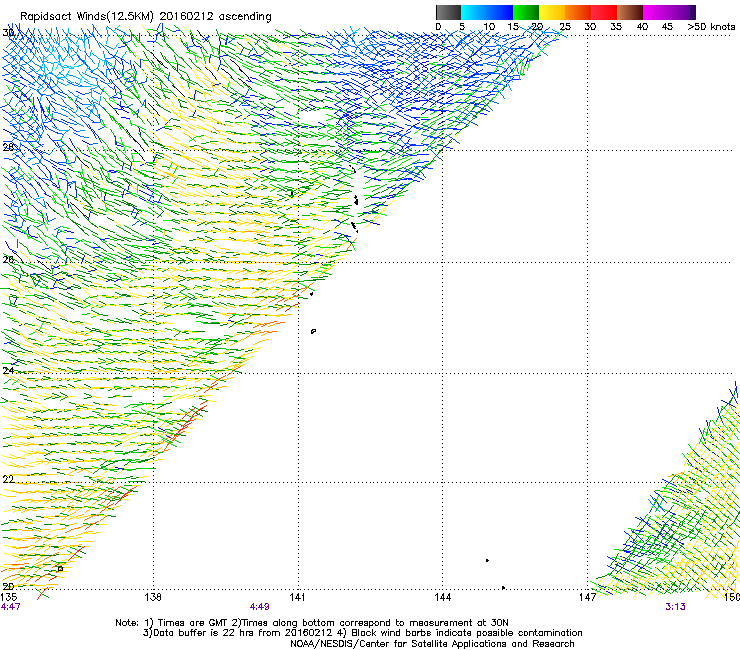Select the longitude axis label '144'

tap(442, 597)
